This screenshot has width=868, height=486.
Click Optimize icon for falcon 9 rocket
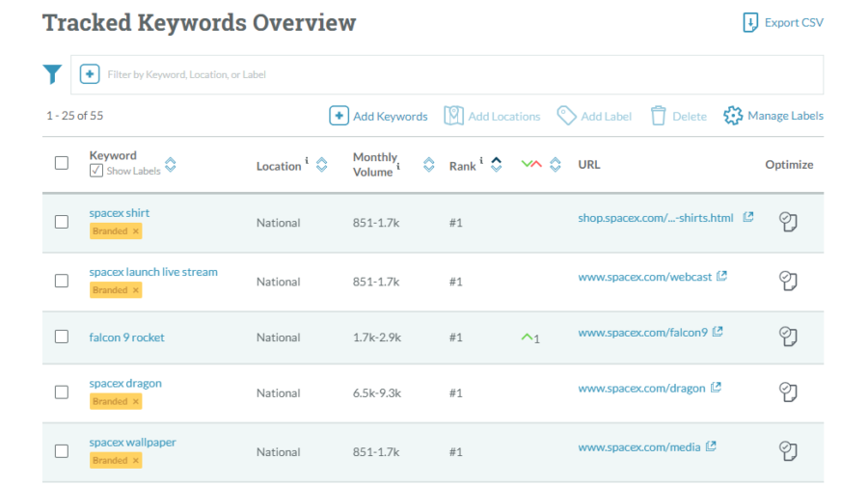click(x=788, y=337)
